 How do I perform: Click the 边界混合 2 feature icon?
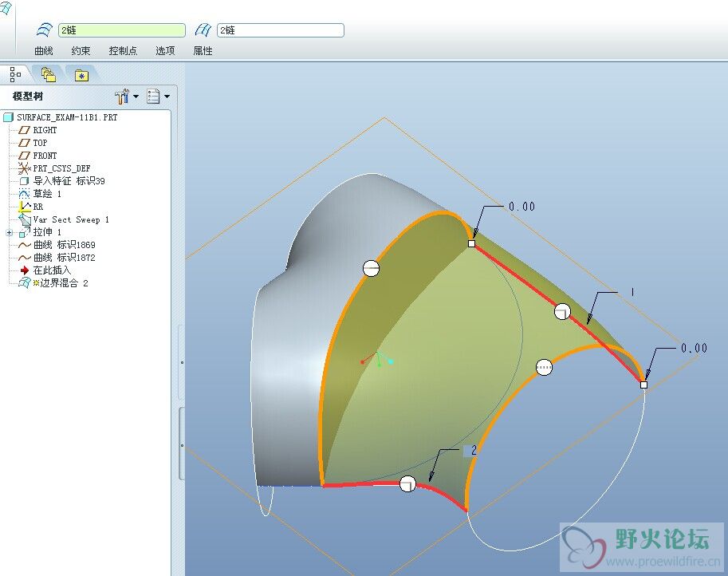24,283
